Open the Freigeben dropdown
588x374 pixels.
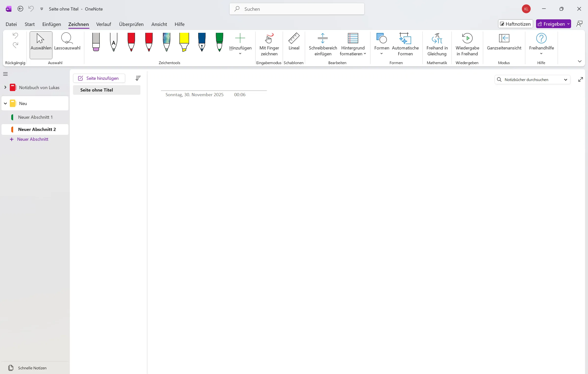pos(569,24)
